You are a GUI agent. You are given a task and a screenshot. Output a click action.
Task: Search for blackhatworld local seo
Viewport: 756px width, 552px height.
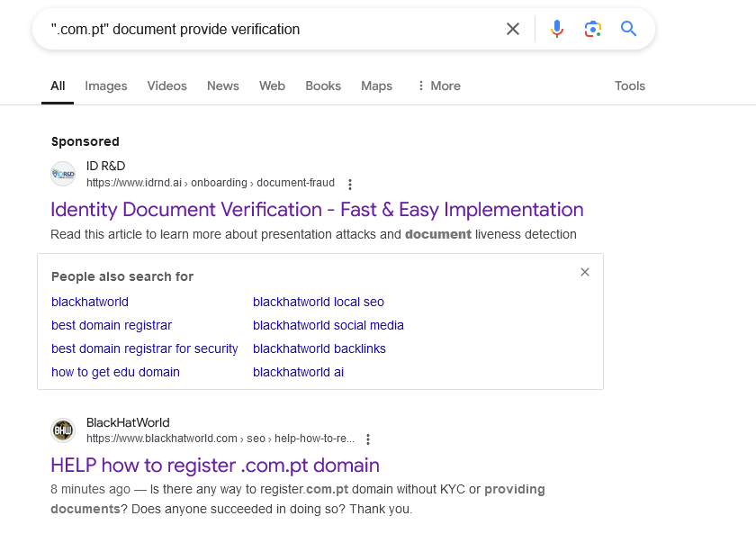click(x=319, y=302)
